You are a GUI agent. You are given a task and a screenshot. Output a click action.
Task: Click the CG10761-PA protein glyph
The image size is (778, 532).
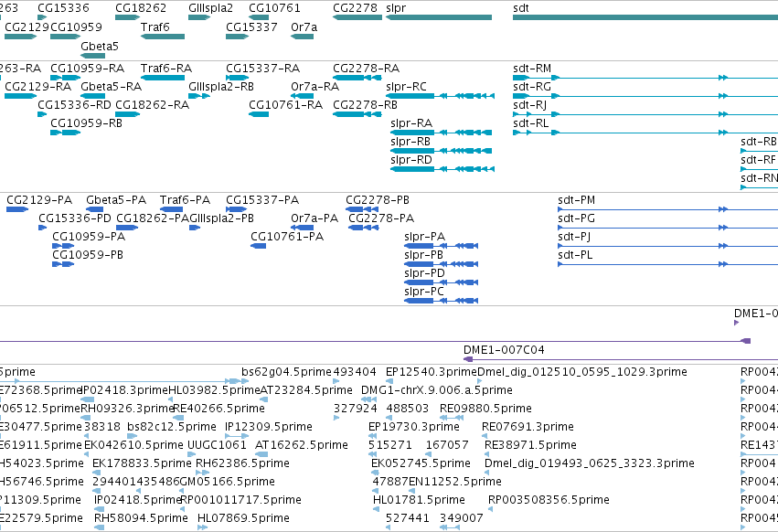(259, 246)
